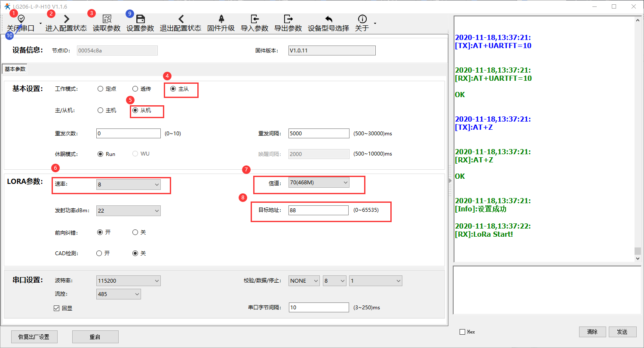Click the 目标地址 input field

click(318, 211)
